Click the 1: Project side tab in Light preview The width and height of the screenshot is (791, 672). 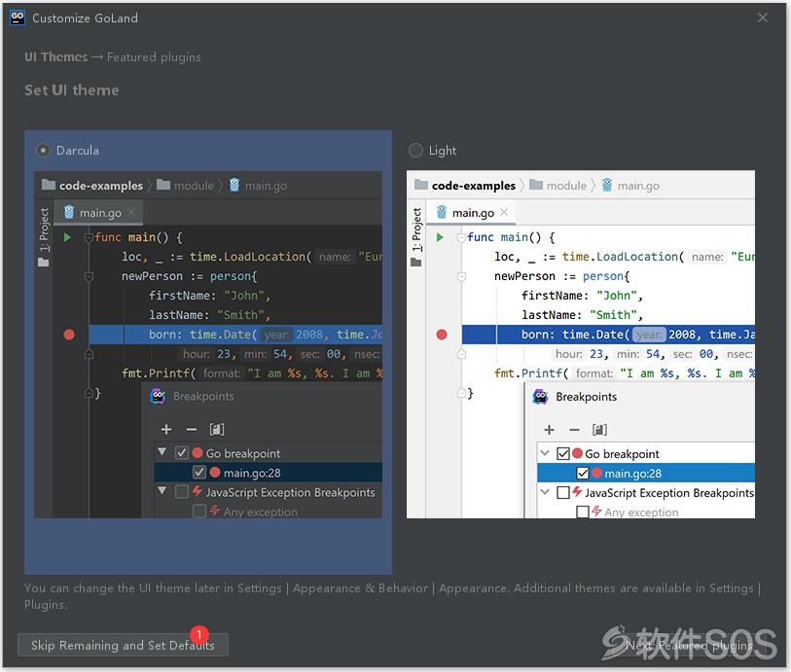[x=416, y=230]
